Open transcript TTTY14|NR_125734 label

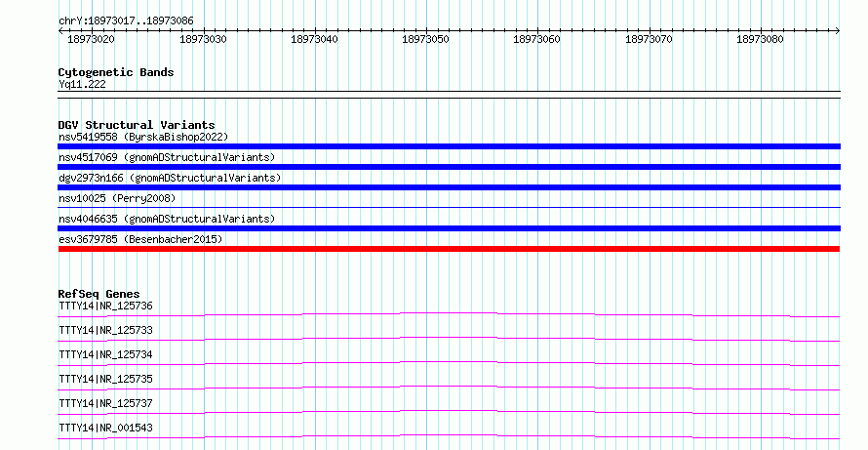tap(105, 354)
